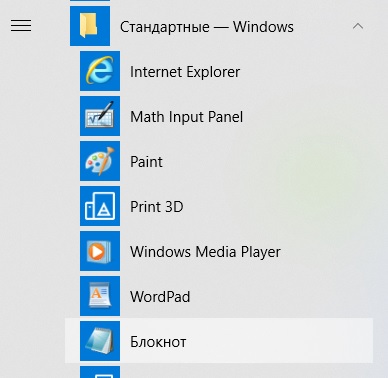Viewport: 388px width, 378px height.
Task: Open Windows Media Player by name
Action: point(205,252)
